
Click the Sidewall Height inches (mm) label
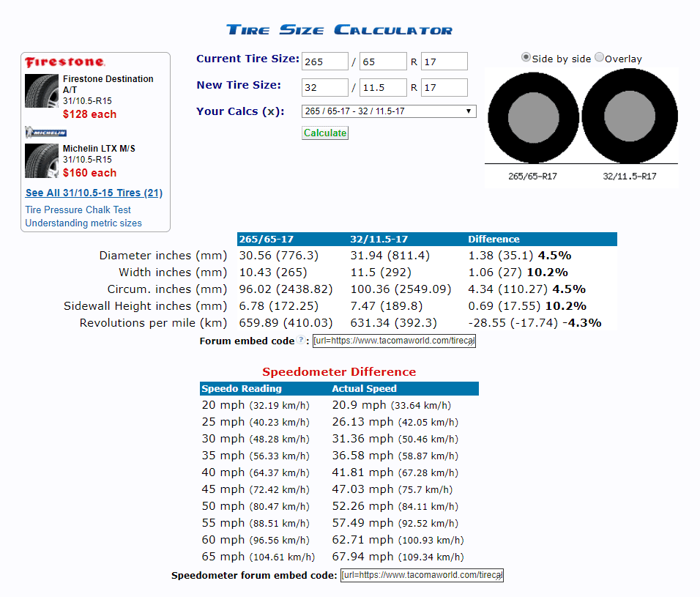point(145,306)
